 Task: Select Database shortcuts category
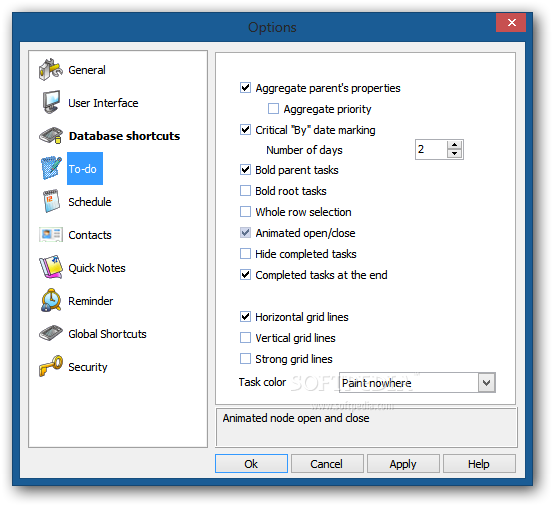[x=124, y=136]
